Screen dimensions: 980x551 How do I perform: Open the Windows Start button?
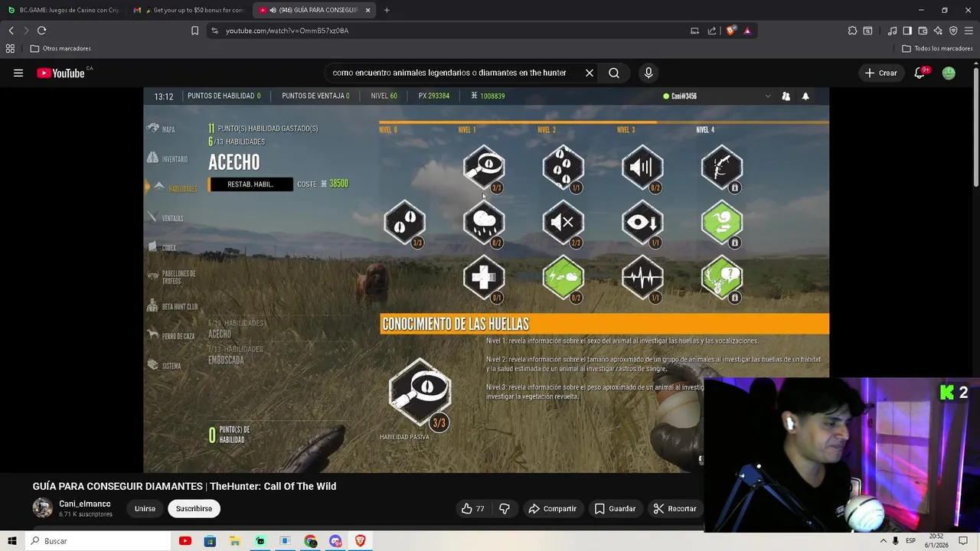click(x=12, y=541)
